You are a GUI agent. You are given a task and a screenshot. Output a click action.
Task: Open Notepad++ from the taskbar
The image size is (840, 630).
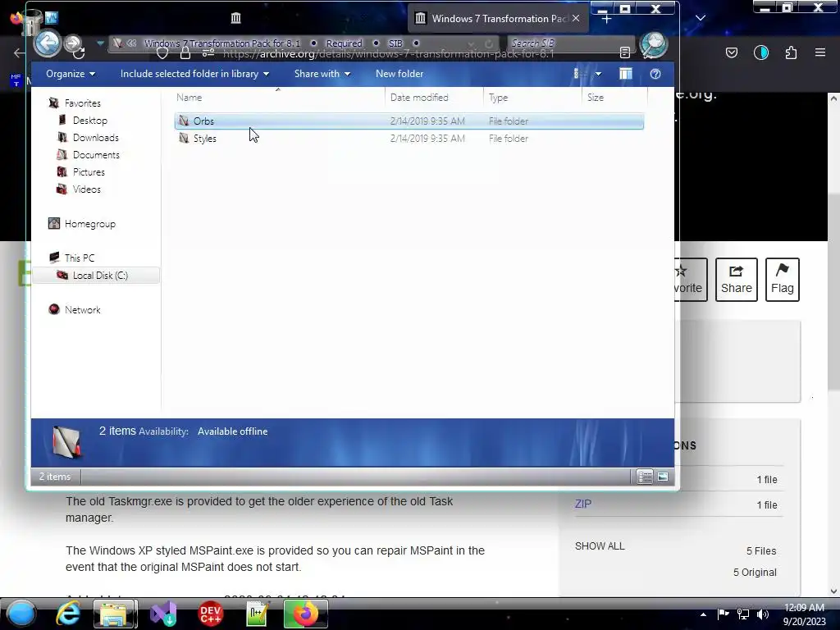point(257,614)
